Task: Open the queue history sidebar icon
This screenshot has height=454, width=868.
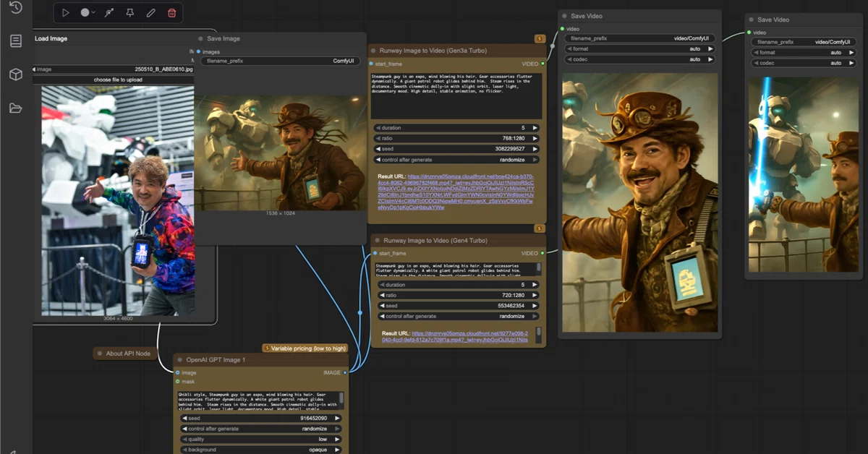Action: [15, 8]
